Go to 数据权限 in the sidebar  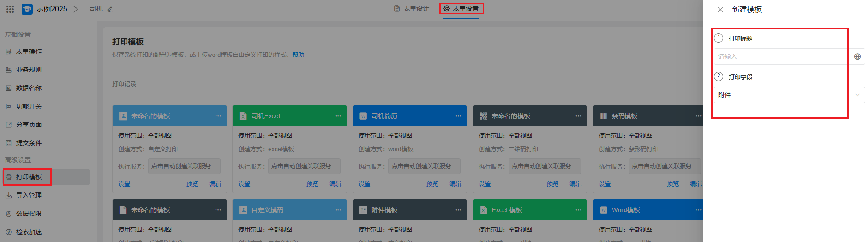coord(28,214)
